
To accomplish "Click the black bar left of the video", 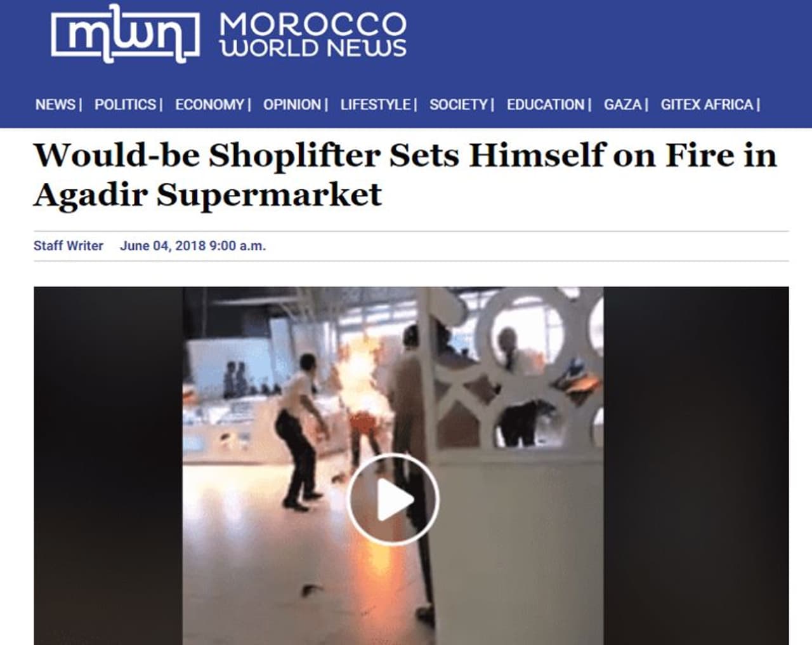I will click(x=108, y=465).
